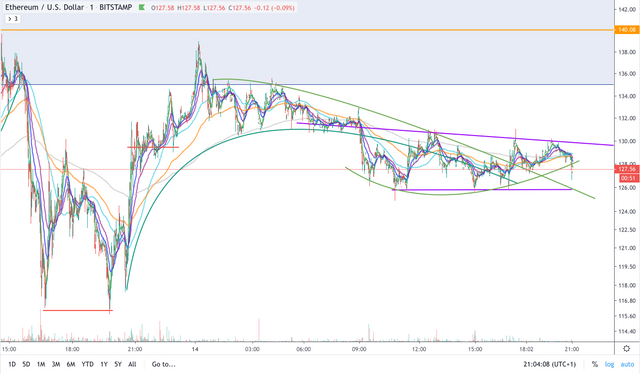Click the day 14 label on time axis
The height and width of the screenshot is (373, 640).
click(x=195, y=349)
